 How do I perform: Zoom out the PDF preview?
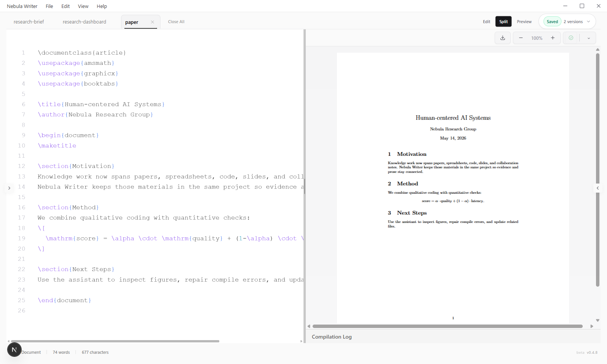521,38
